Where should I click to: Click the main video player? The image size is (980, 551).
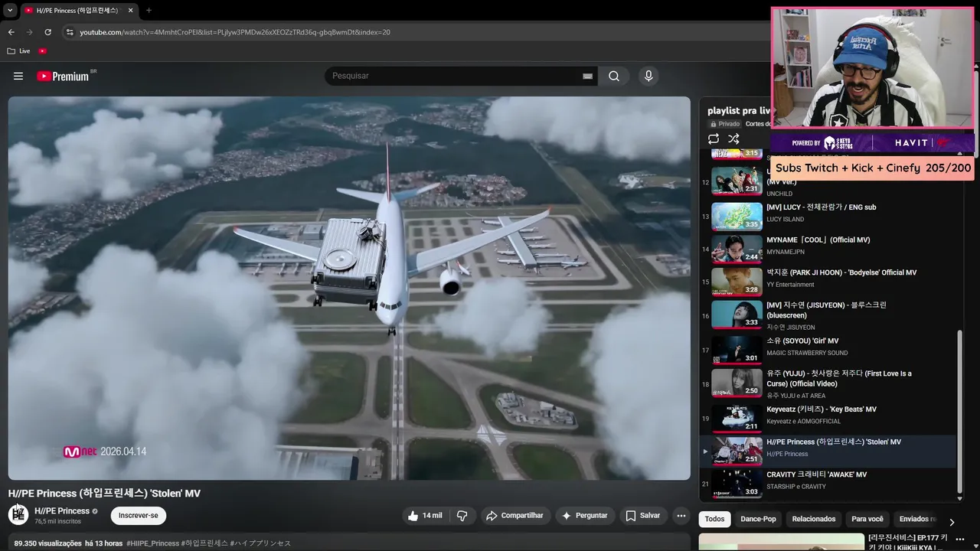tap(349, 289)
